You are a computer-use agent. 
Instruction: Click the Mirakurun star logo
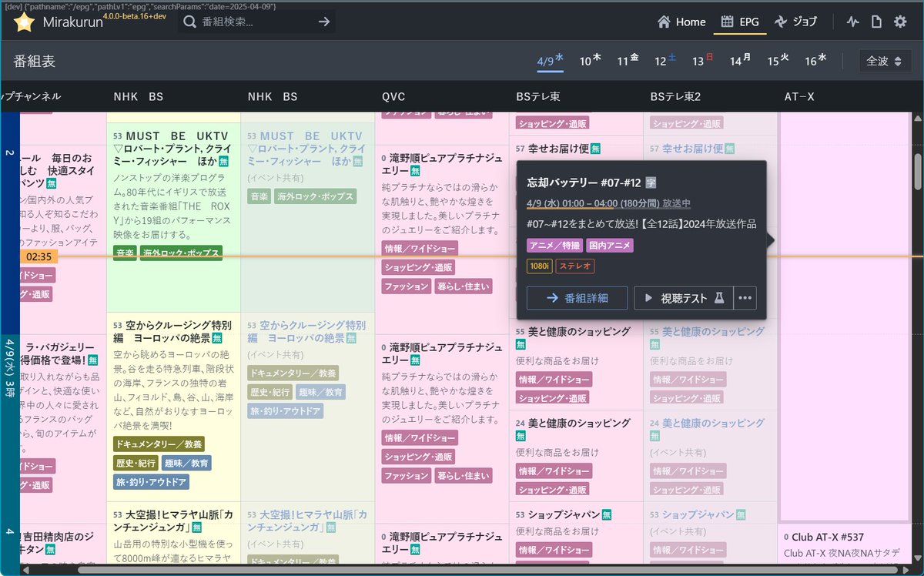tap(24, 22)
